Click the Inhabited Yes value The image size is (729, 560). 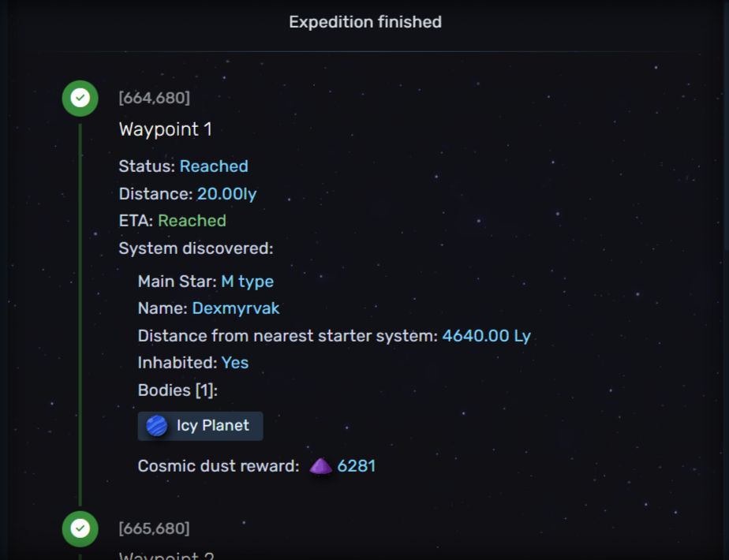(x=235, y=363)
